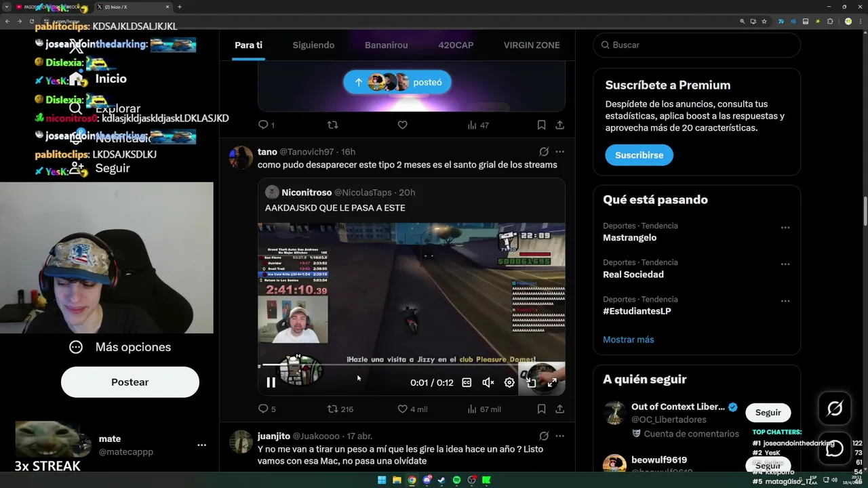
Task: View analytics of post with 47 views
Action: coord(478,125)
